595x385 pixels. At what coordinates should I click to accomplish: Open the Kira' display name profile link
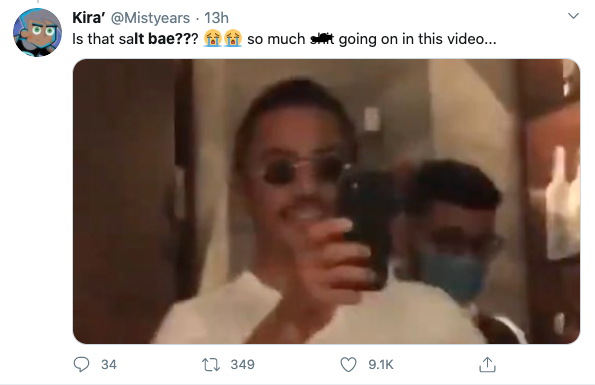click(88, 17)
